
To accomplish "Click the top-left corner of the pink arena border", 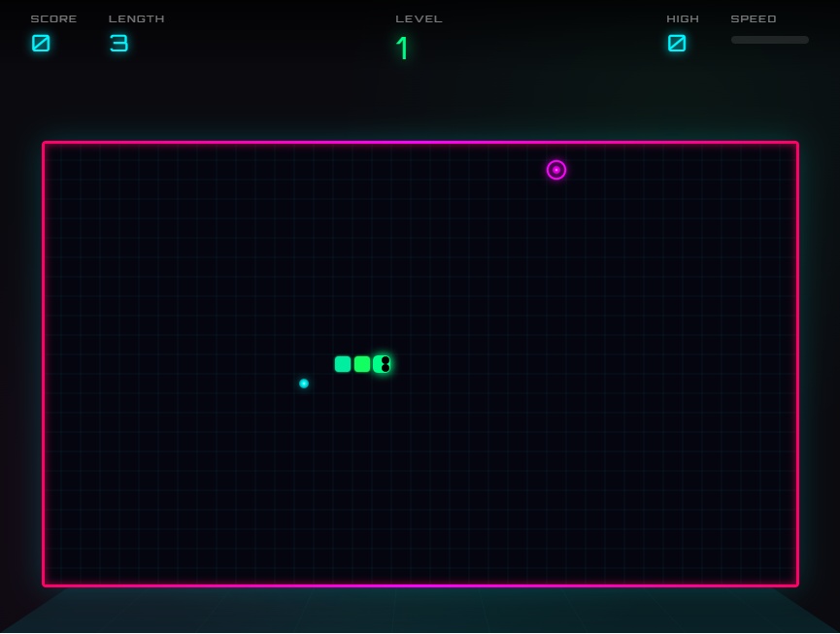I will [44, 143].
